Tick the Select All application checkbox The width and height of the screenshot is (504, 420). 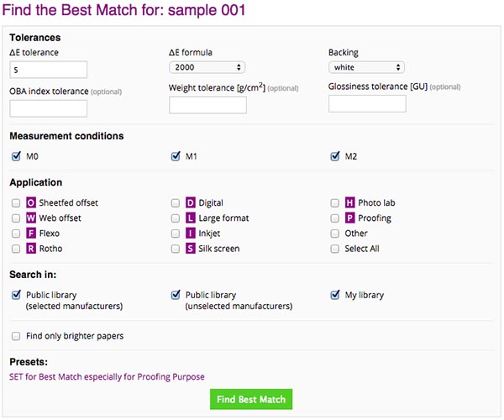coord(334,249)
